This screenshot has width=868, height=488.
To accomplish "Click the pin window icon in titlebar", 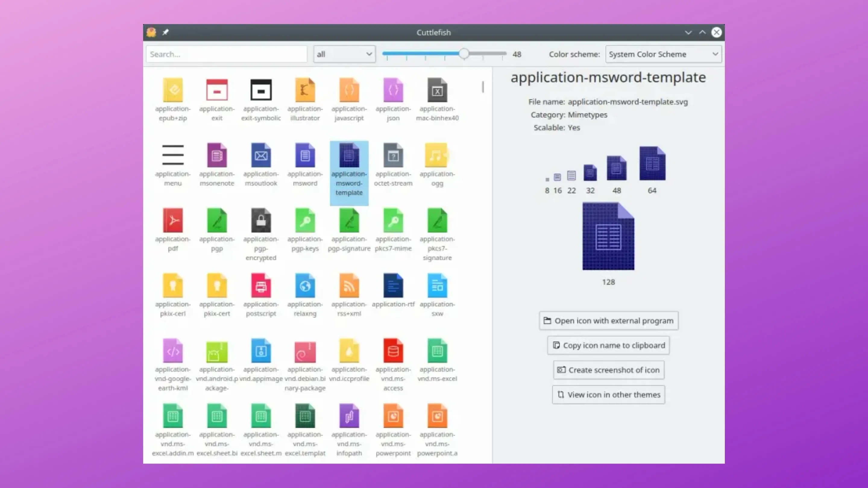I will pos(165,32).
